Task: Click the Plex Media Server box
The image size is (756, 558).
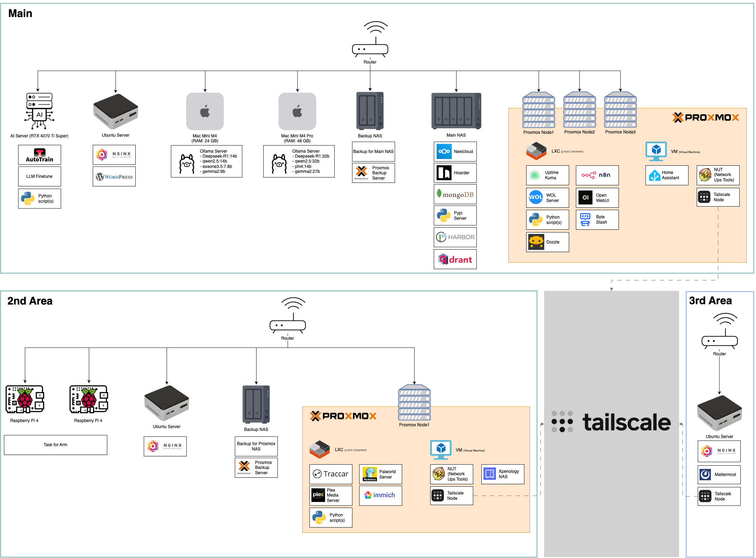Action: point(331,496)
